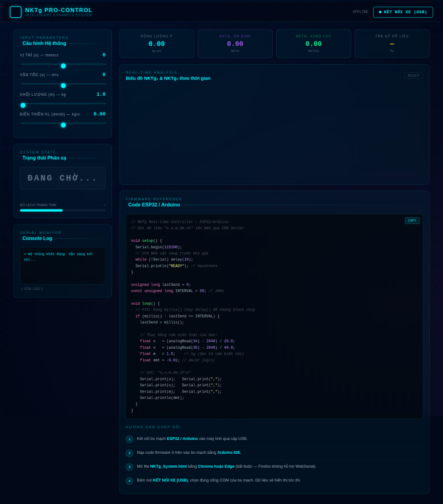Click the NKTg₁ ỔN ĐỊNH stat card

click(x=235, y=43)
